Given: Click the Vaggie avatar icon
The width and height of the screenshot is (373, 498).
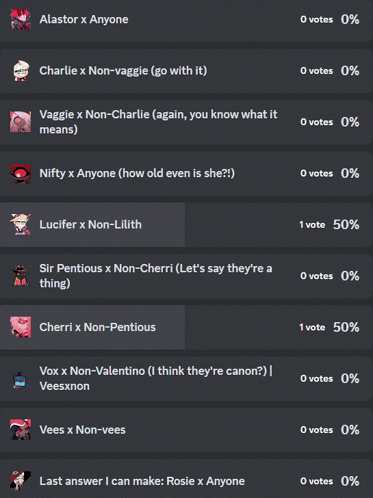Looking at the screenshot, I should click(20, 122).
